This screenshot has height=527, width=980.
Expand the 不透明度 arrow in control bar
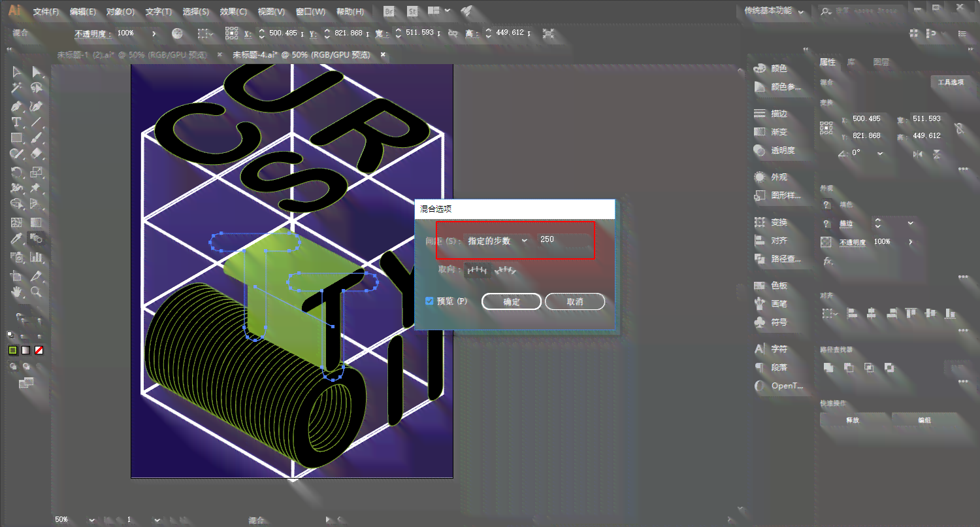154,33
